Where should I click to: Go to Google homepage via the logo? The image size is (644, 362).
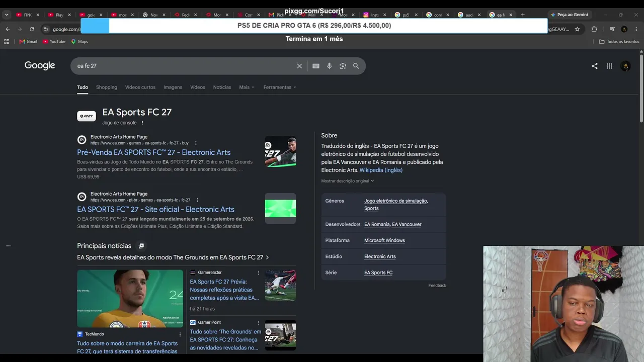(40, 65)
